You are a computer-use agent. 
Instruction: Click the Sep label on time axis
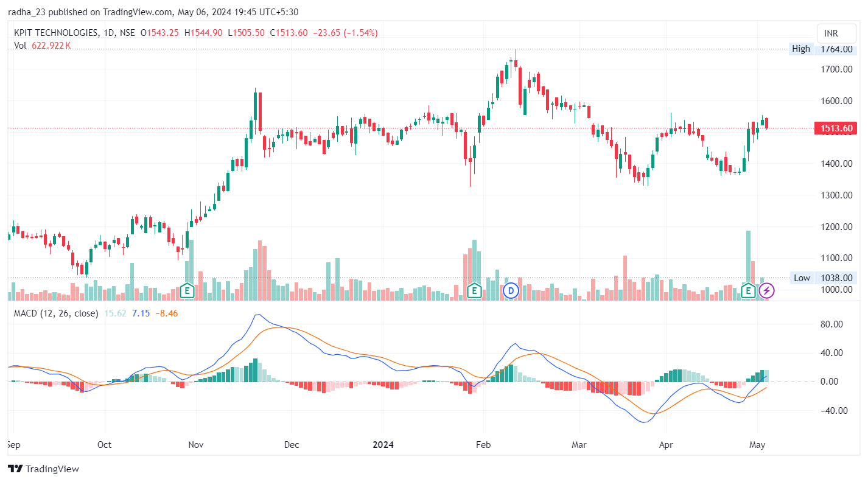[15, 445]
